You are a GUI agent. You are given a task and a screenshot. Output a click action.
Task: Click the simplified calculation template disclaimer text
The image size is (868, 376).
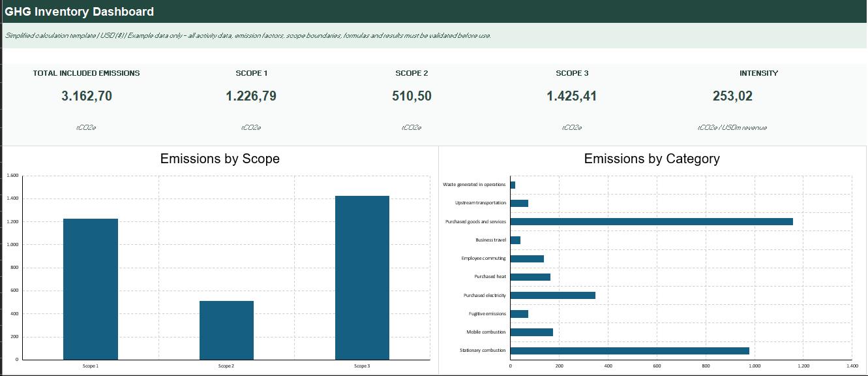click(248, 35)
